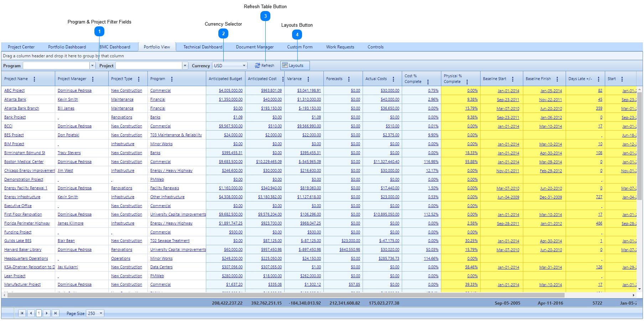Select the Portfolio View tab
The image size is (644, 321).
[x=157, y=47]
